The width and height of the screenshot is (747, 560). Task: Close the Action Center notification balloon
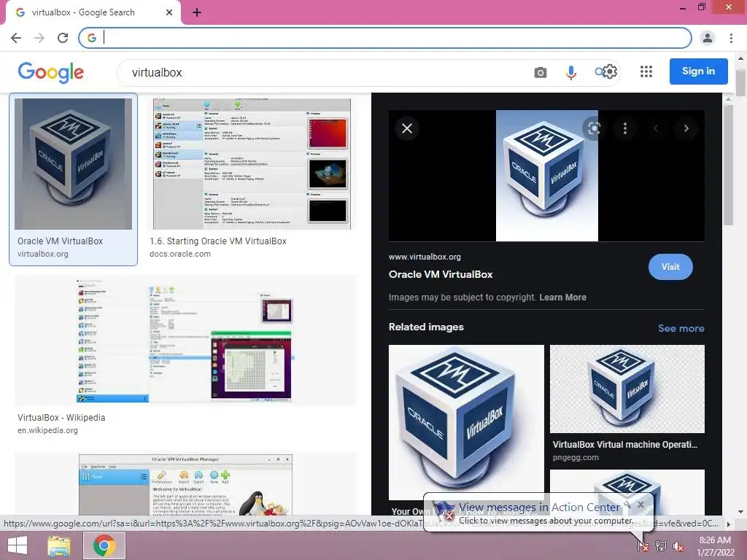click(640, 505)
